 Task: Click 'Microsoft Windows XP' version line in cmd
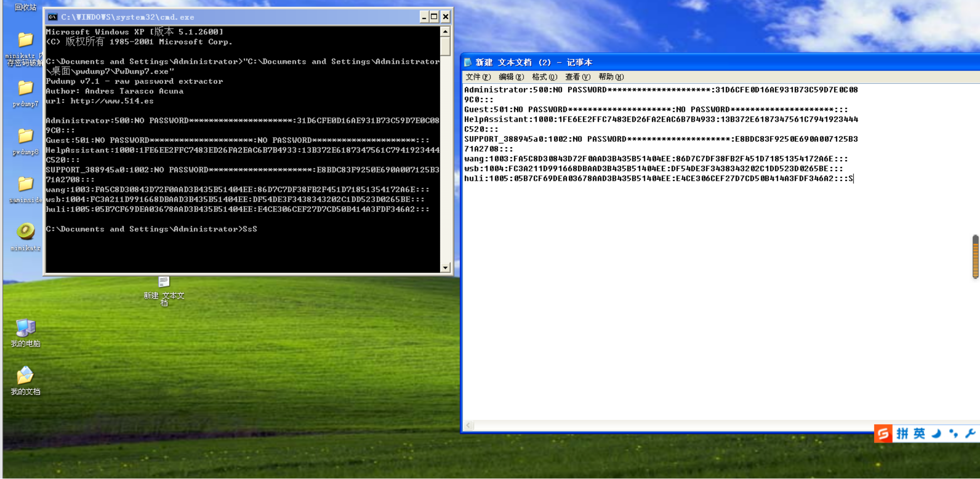pyautogui.click(x=134, y=32)
